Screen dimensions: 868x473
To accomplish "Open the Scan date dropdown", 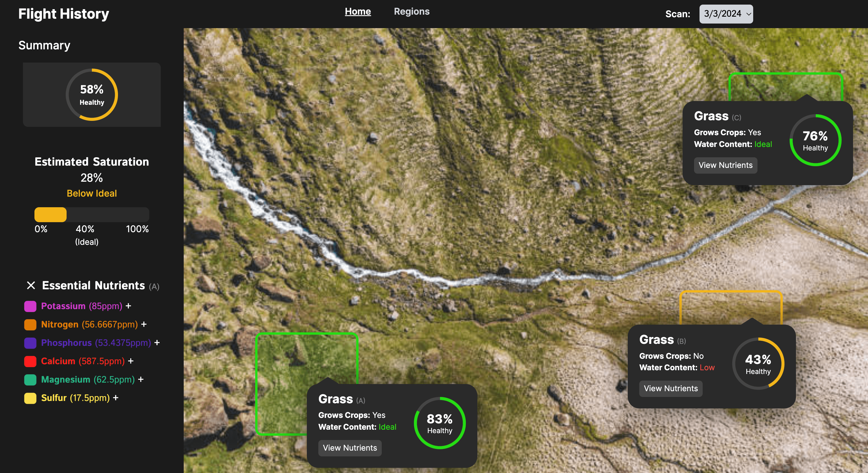I will (x=726, y=14).
